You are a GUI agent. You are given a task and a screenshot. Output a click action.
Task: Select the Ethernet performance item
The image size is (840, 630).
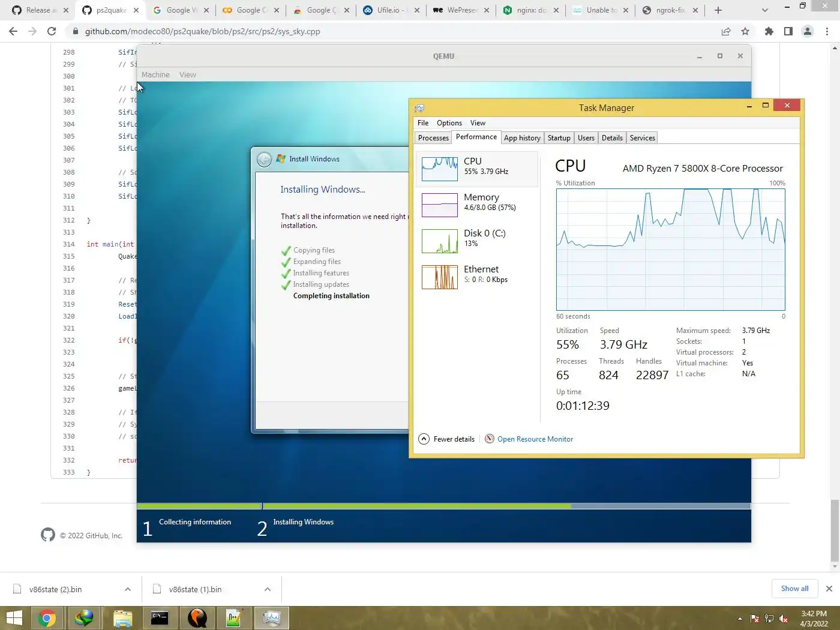(476, 277)
